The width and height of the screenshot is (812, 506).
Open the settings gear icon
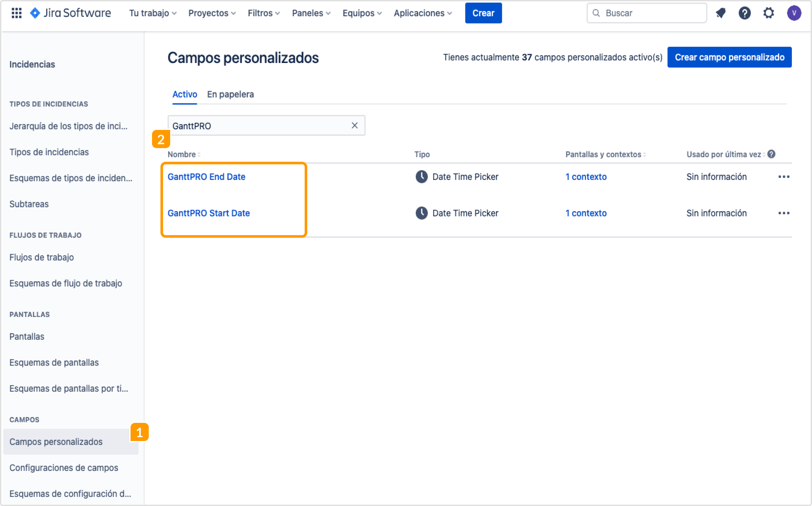(769, 13)
